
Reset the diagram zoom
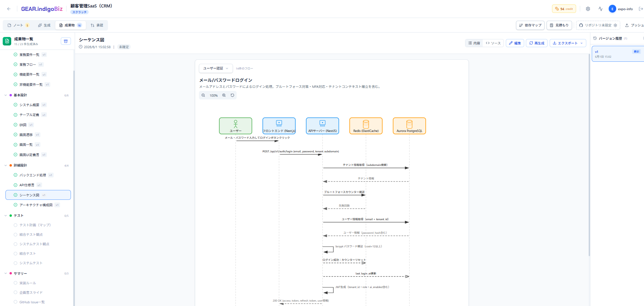(x=233, y=95)
